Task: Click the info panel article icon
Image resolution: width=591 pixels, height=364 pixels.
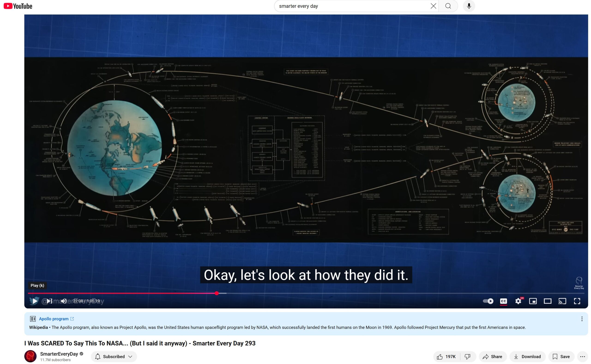Action: [x=33, y=319]
